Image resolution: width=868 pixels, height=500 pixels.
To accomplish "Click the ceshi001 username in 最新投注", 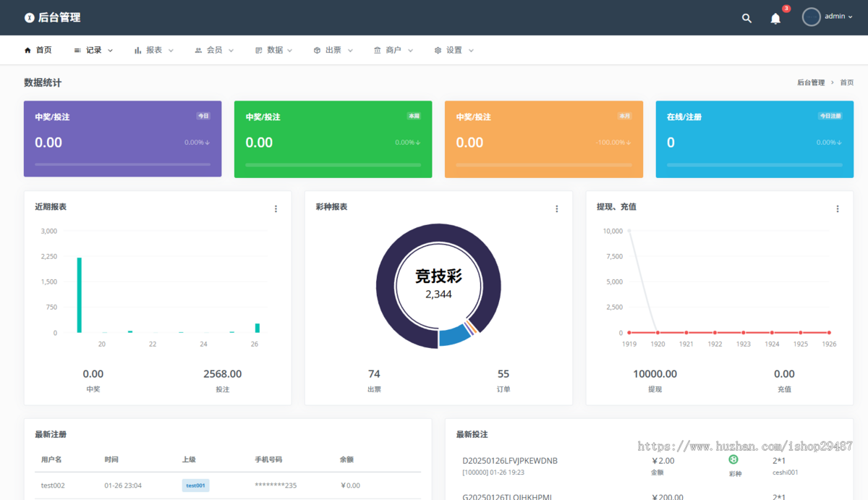I will pos(786,473).
